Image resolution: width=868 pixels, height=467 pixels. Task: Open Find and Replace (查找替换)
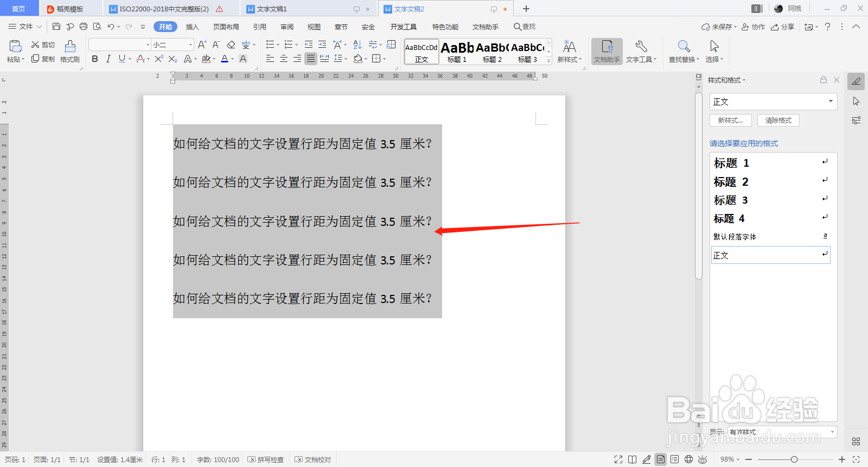pos(684,52)
